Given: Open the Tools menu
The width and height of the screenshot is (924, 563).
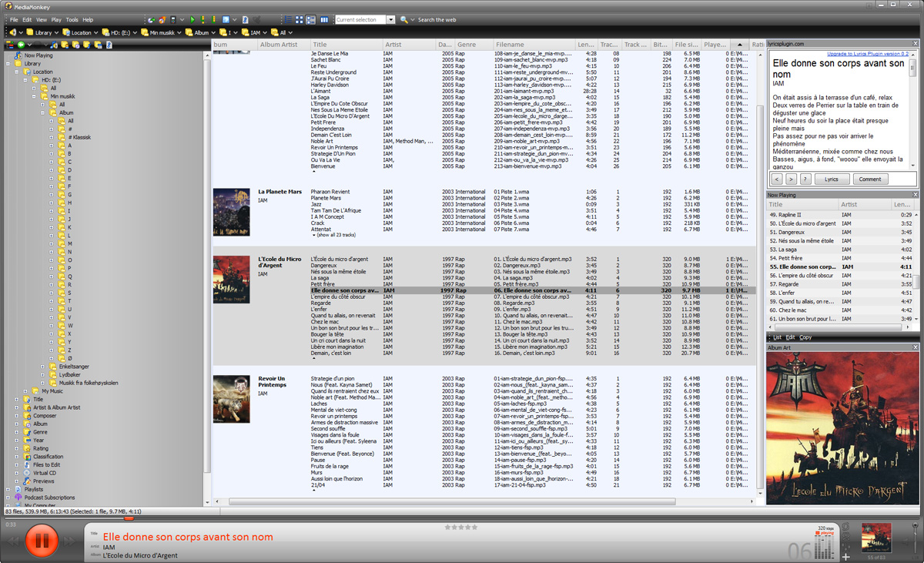Looking at the screenshot, I should [72, 20].
